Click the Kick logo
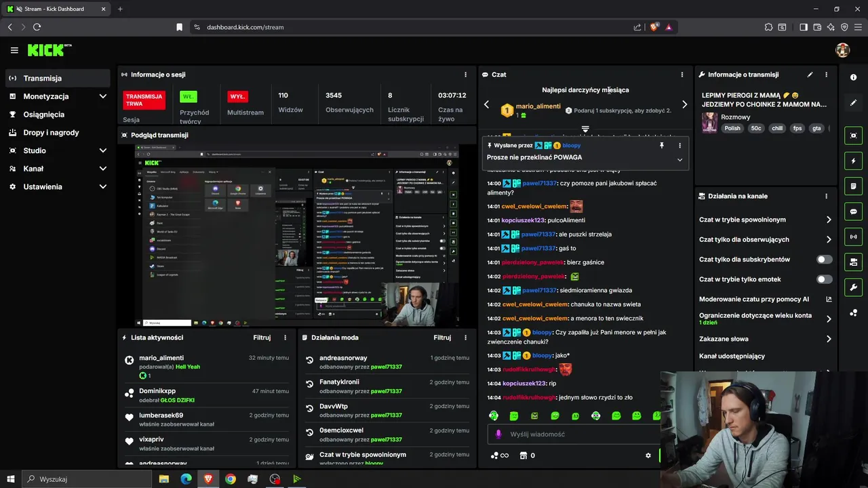868x488 pixels. coord(50,50)
